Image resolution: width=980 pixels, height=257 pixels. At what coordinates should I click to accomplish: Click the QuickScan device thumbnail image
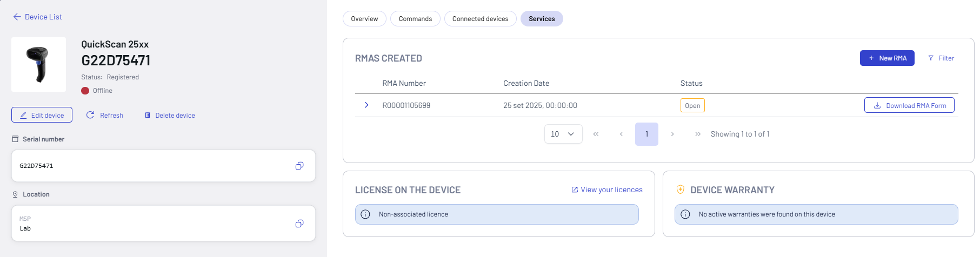click(x=38, y=64)
